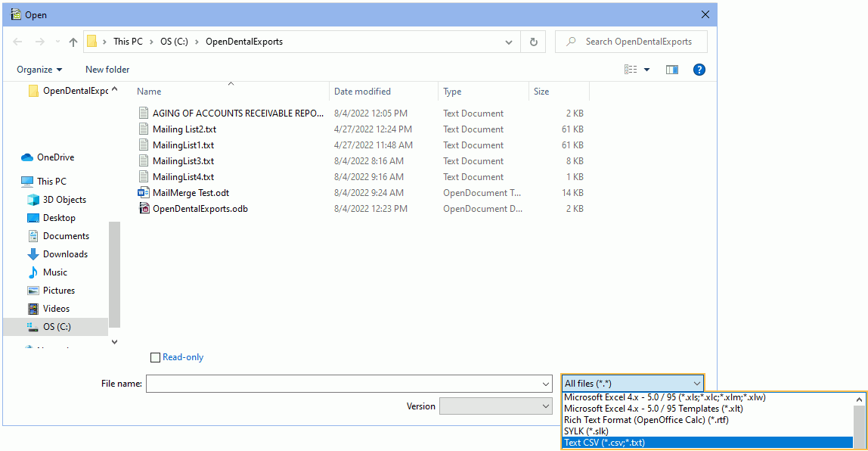Change the view layout icon
868x451 pixels.
pos(631,70)
